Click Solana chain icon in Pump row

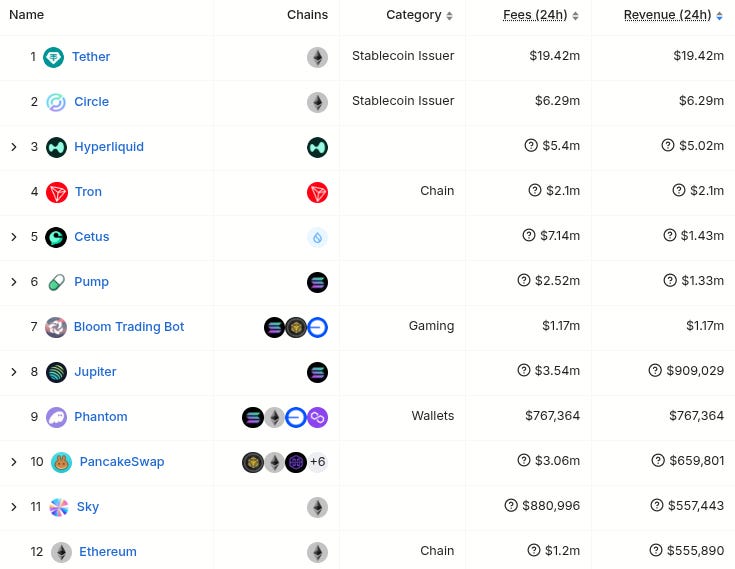[x=317, y=282]
